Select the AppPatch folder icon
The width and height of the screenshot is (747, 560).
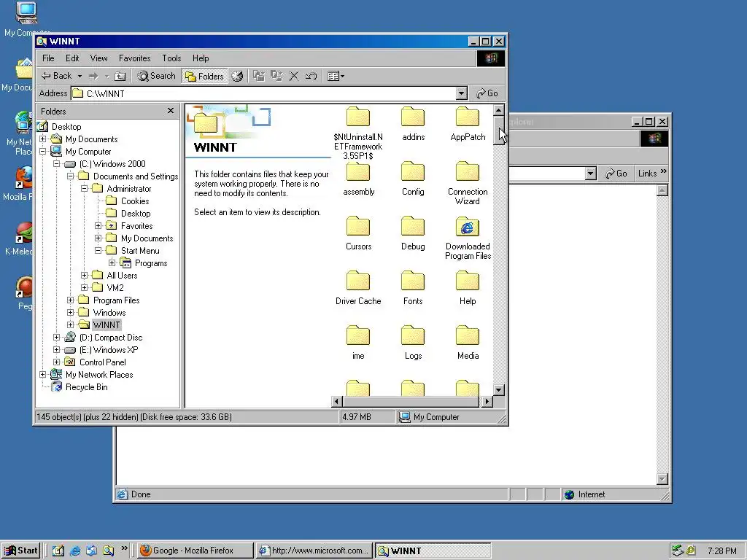[468, 117]
